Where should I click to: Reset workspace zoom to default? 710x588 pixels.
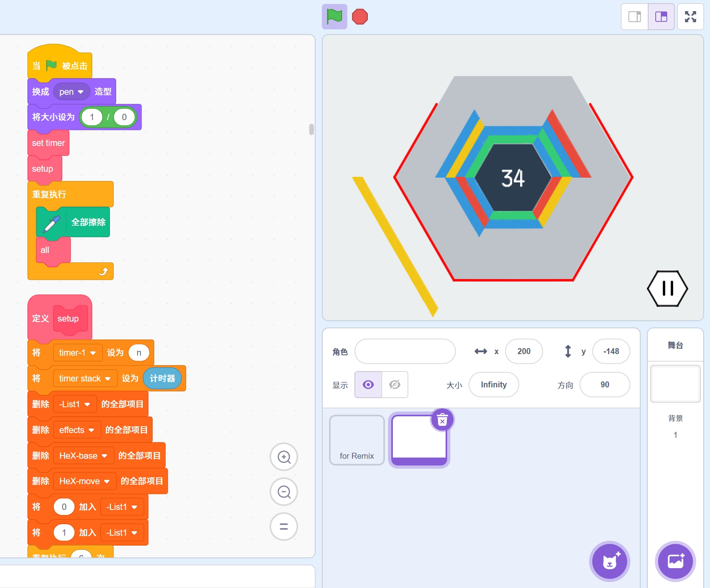point(284,527)
